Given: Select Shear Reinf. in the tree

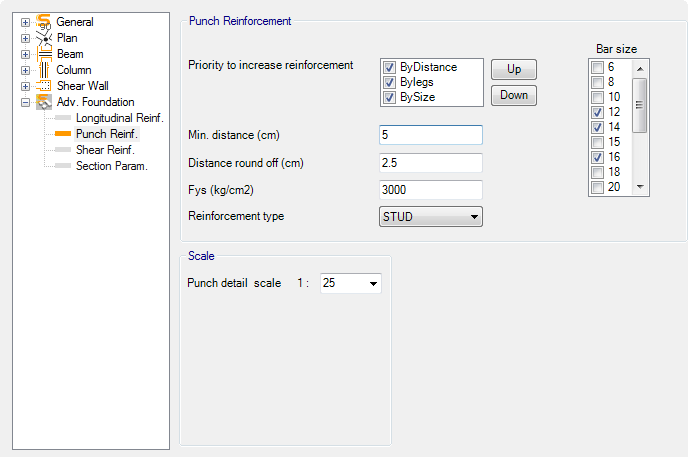Looking at the screenshot, I should click(x=105, y=150).
